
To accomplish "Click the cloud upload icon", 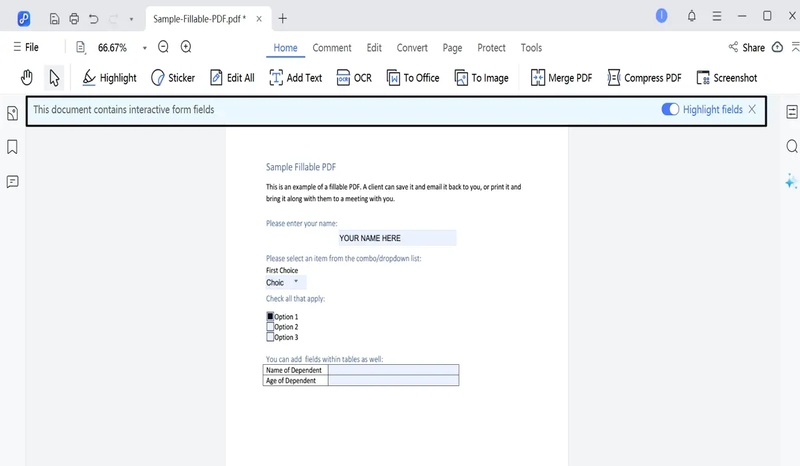I will (x=777, y=47).
